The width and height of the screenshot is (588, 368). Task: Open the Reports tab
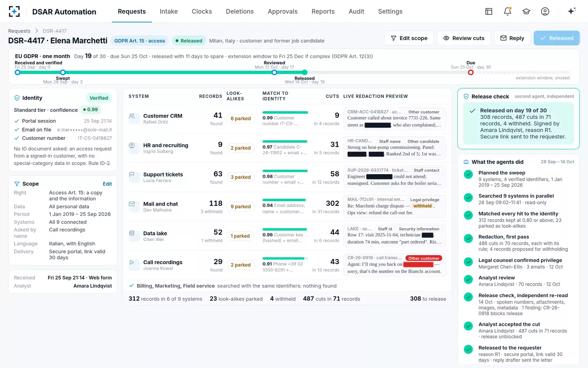(323, 11)
